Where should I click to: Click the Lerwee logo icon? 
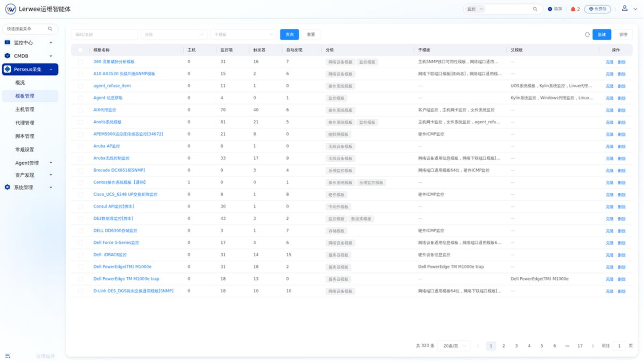[x=10, y=9]
